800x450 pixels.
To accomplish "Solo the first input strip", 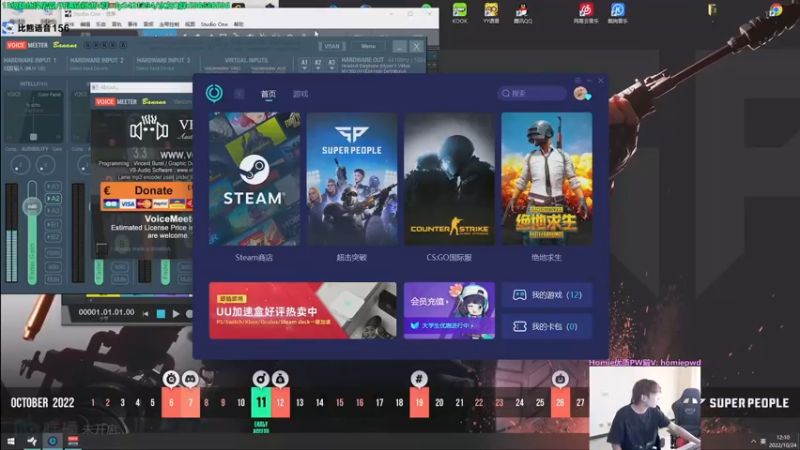I will (53, 267).
